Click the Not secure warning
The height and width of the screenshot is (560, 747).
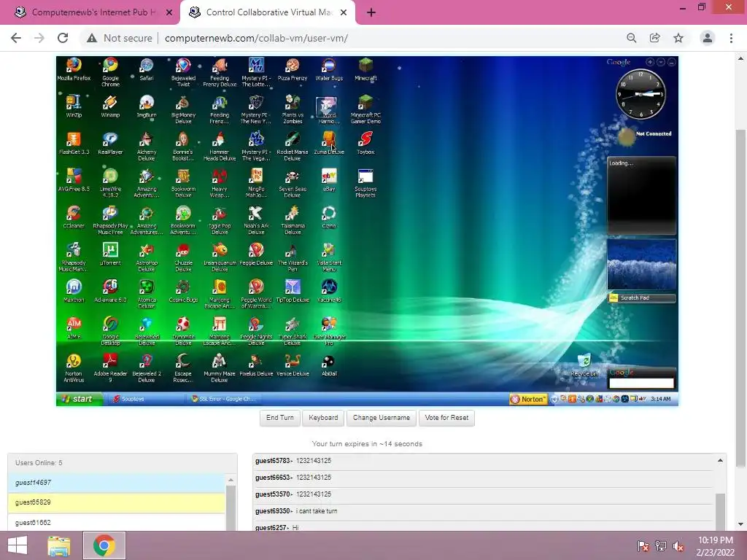(x=119, y=38)
